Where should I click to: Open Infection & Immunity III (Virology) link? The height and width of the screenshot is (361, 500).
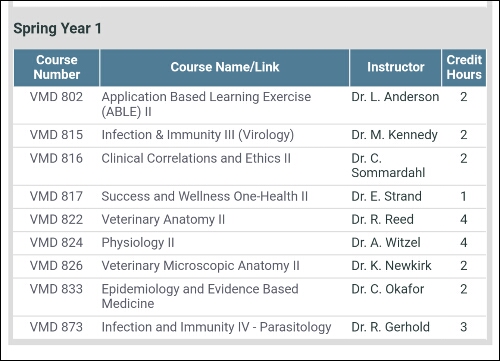(x=198, y=135)
